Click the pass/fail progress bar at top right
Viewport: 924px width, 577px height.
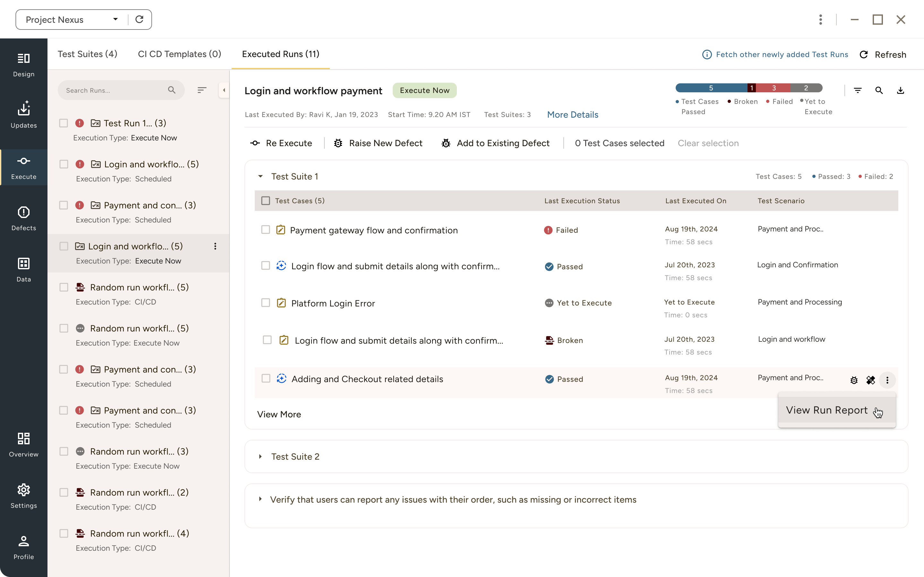(x=749, y=88)
